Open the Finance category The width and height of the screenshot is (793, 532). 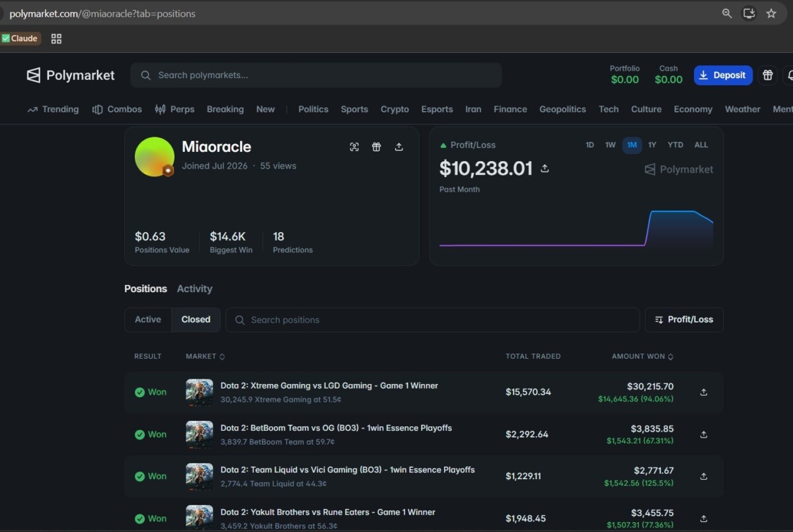[x=510, y=110]
